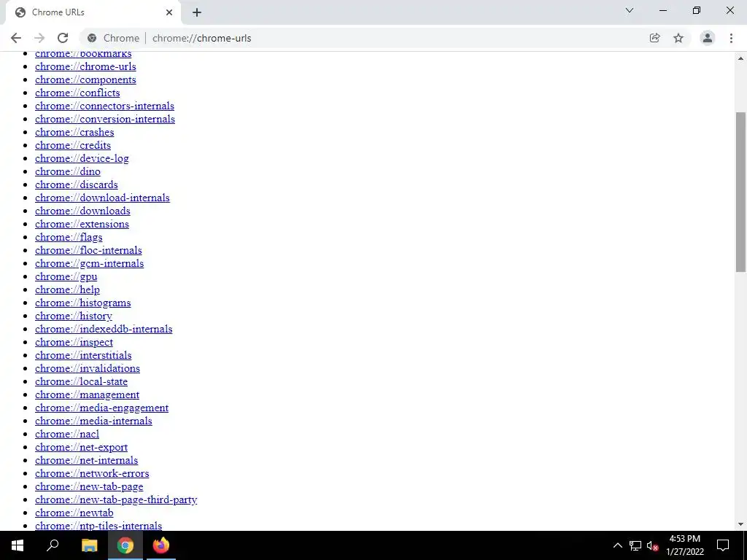This screenshot has width=747, height=560.
Task: Open File Explorer from taskbar
Action: click(89, 545)
